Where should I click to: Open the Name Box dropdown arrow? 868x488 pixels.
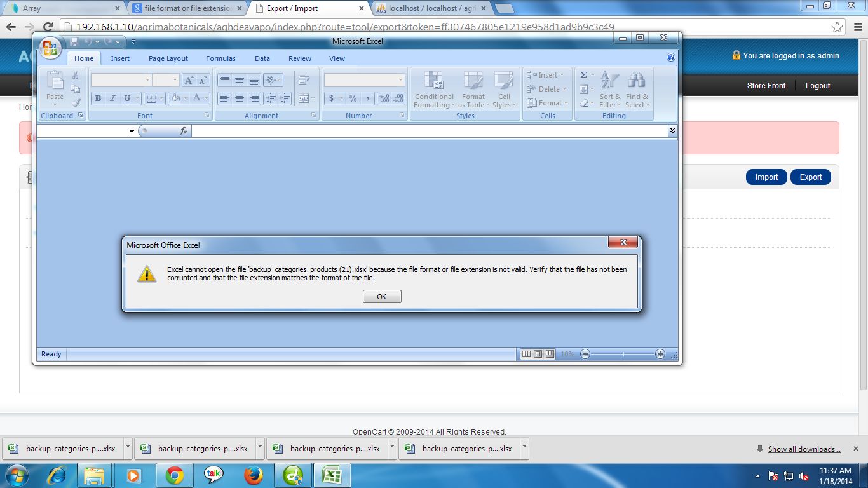(x=132, y=131)
